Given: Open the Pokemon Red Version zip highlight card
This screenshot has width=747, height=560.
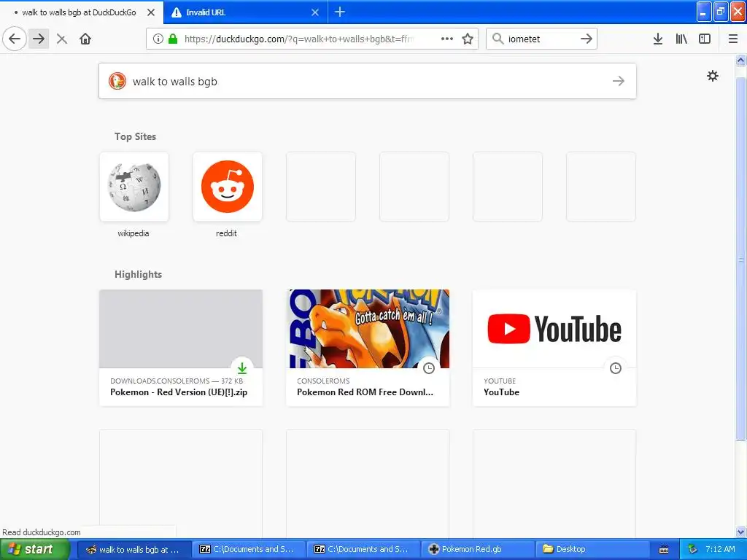Looking at the screenshot, I should (x=181, y=348).
